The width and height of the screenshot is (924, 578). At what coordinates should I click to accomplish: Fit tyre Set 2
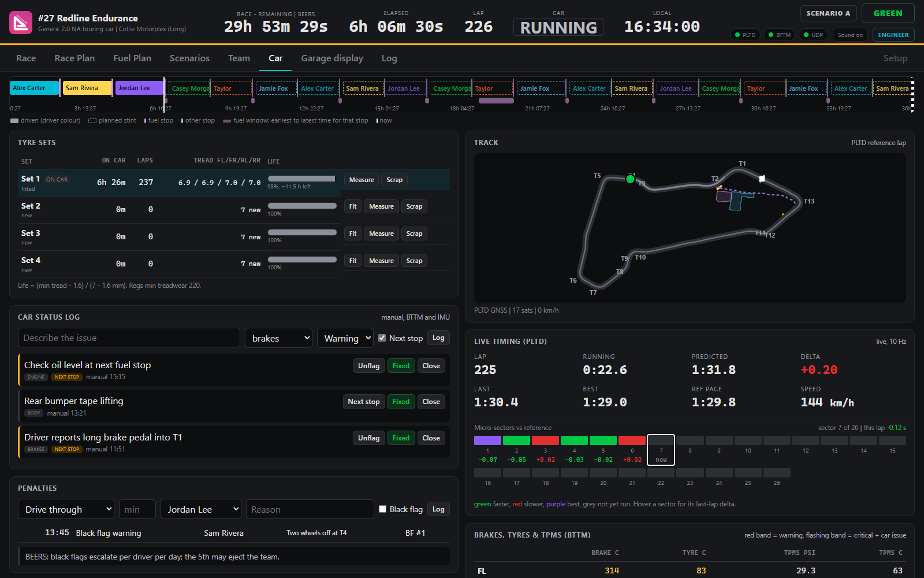(x=353, y=206)
